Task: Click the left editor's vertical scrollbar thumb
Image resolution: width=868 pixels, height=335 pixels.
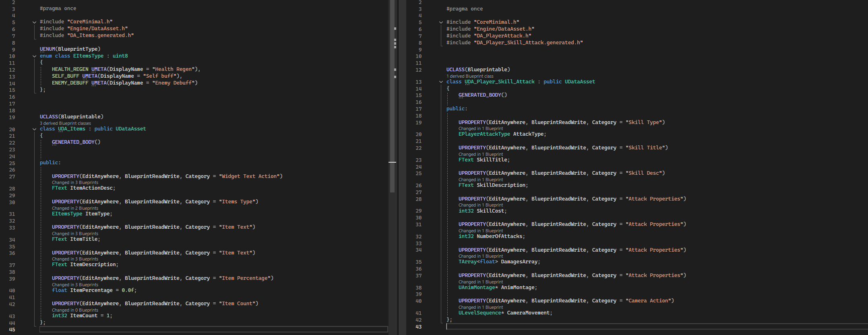Action: click(392, 97)
